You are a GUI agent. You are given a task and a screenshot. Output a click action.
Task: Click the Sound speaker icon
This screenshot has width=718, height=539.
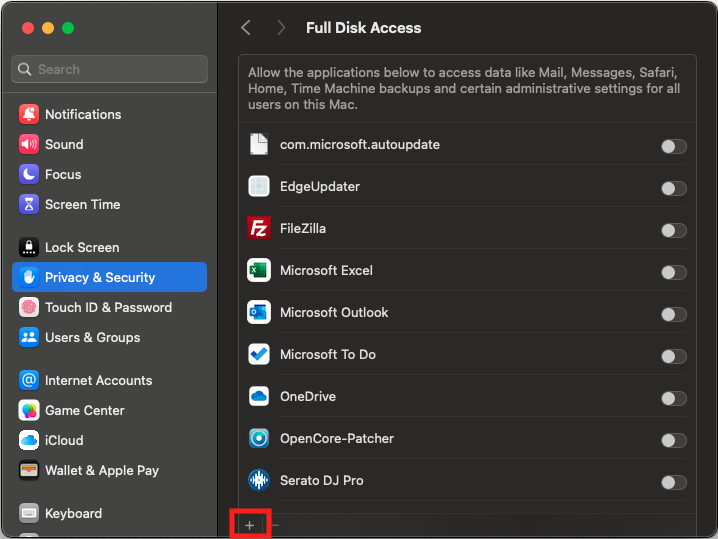click(x=29, y=144)
